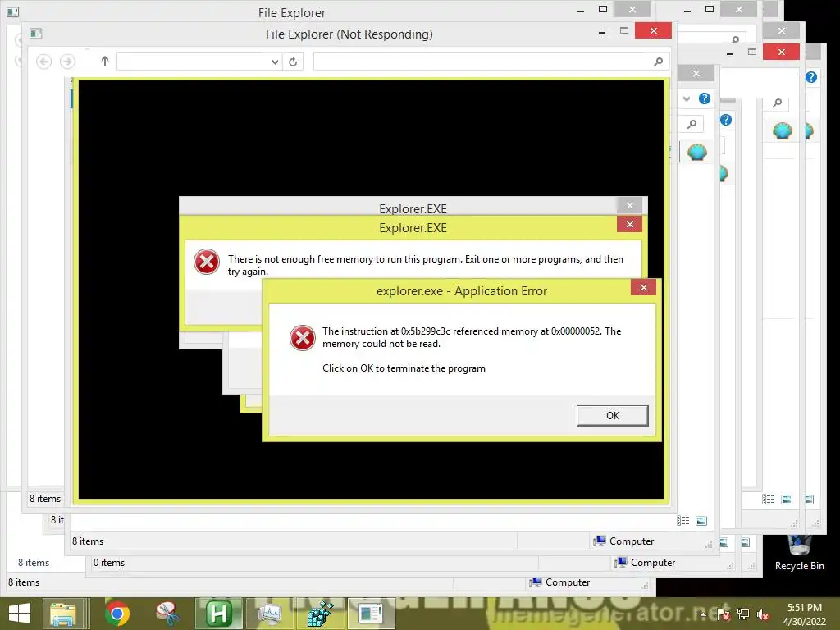The height and width of the screenshot is (630, 840).
Task: Open the performance monitor taskbar icon
Action: pos(269,614)
